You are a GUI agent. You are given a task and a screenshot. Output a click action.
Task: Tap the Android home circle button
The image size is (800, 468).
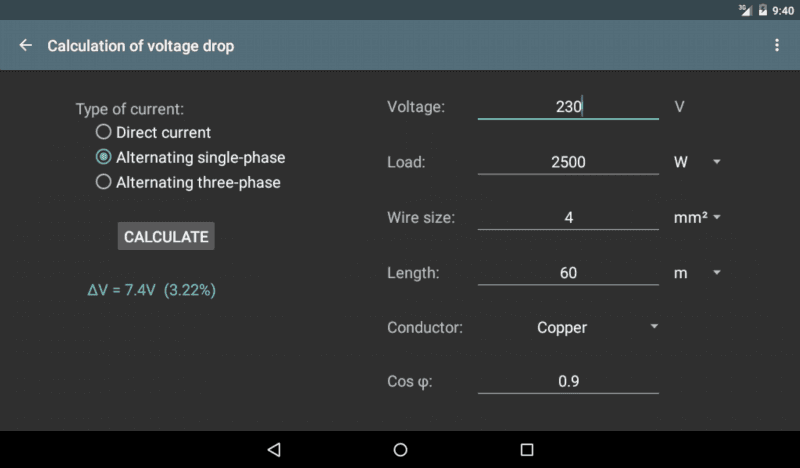pos(401,450)
